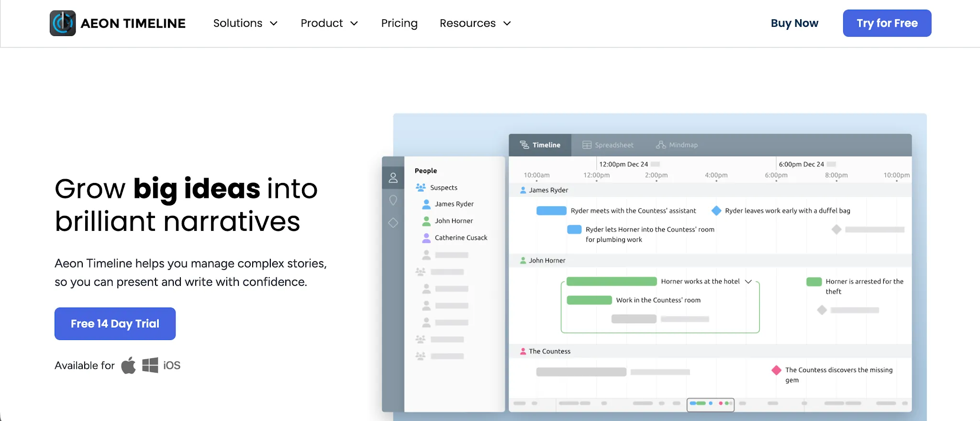
Task: Click the 4:00pm time label
Action: pyautogui.click(x=716, y=175)
